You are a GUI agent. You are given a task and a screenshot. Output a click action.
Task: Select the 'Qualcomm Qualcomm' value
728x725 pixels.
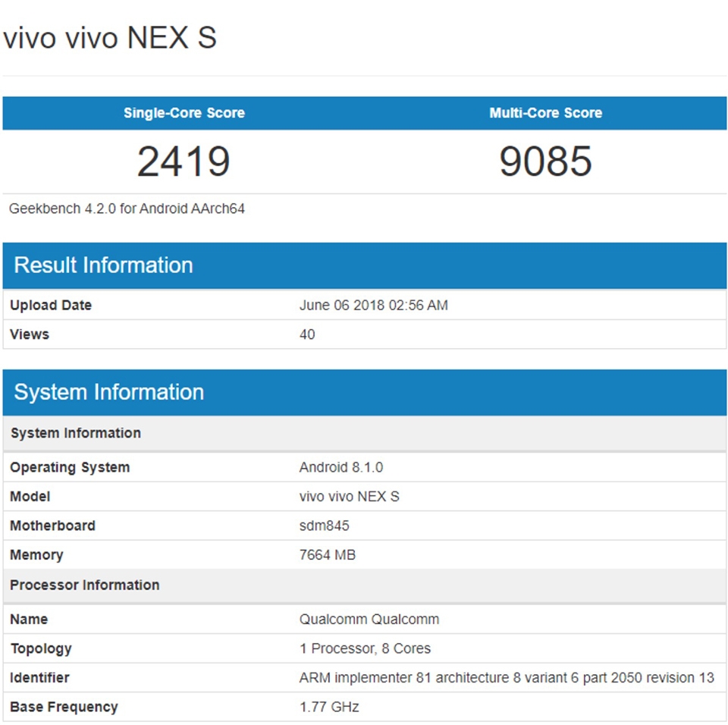(369, 620)
